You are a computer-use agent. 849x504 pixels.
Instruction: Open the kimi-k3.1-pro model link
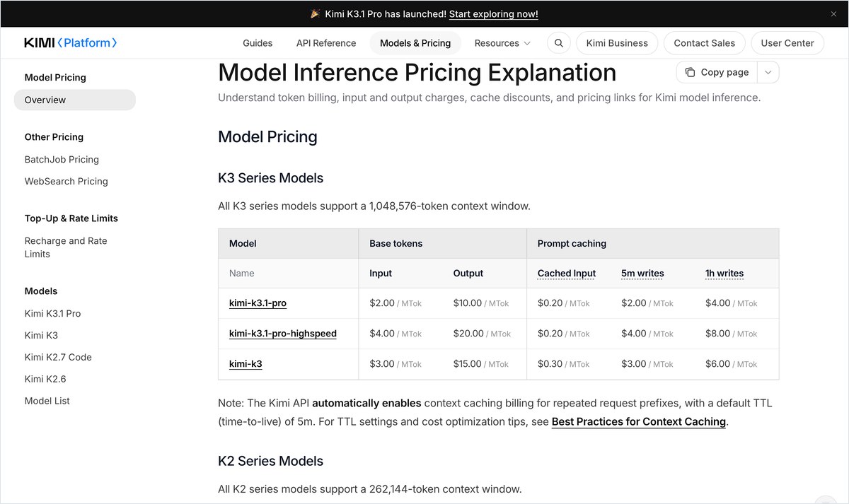(258, 303)
